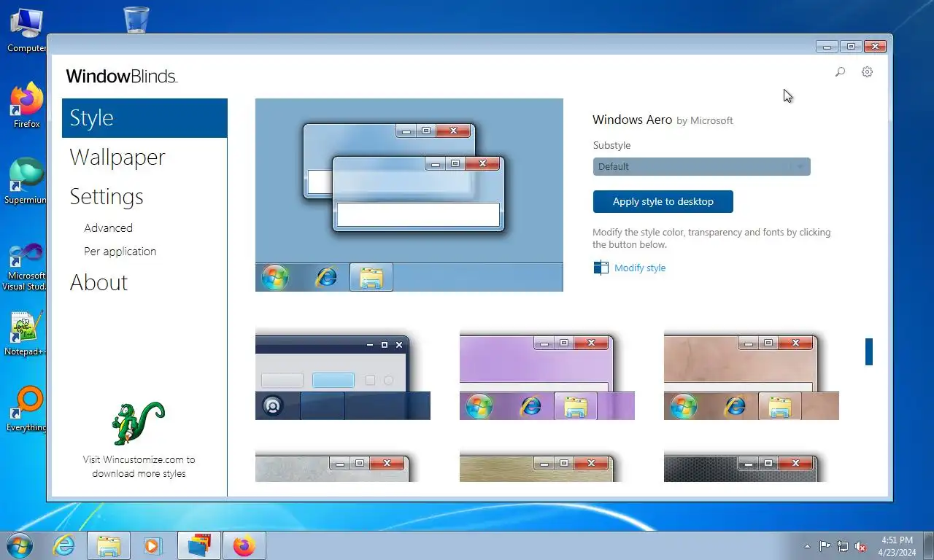Launch the Firefox desktop shortcut
This screenshot has height=560, width=934.
(27, 106)
